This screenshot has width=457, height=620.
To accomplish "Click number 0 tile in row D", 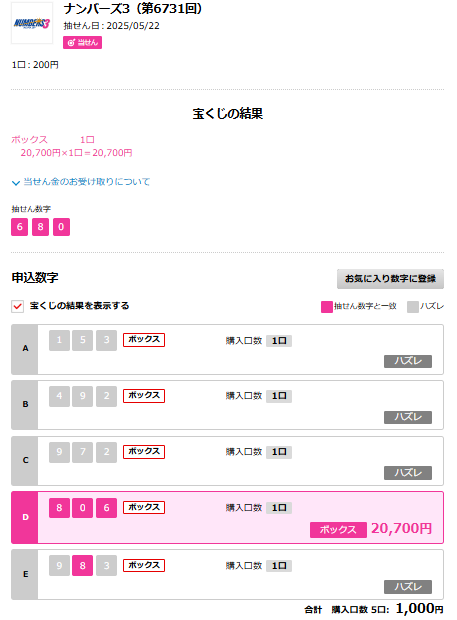I will [82, 508].
